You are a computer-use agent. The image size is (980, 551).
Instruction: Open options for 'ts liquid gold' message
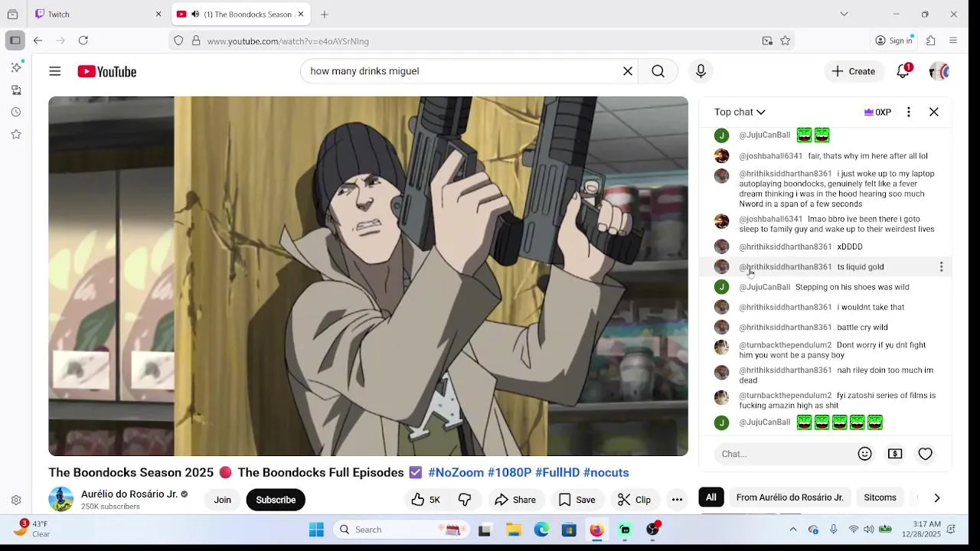[x=941, y=267]
